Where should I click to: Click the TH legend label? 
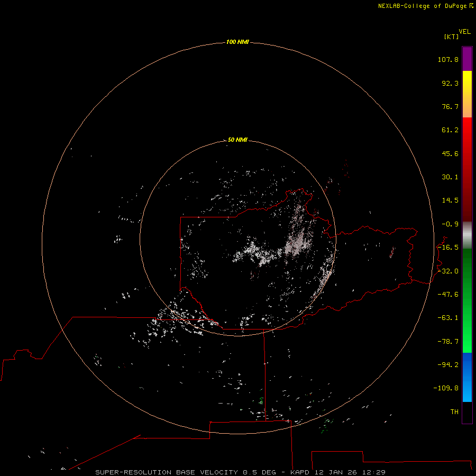(x=454, y=411)
